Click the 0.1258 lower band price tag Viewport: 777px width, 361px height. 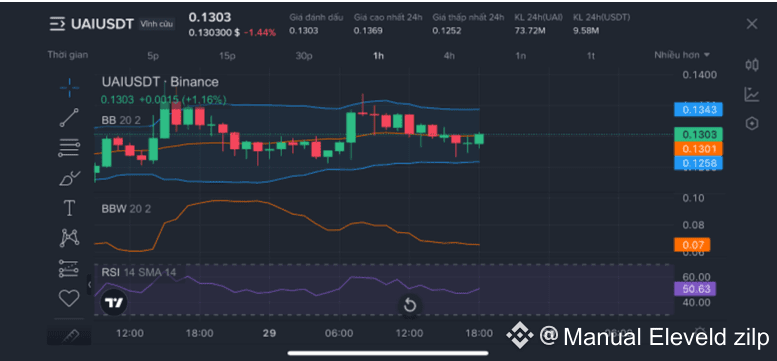click(x=698, y=163)
